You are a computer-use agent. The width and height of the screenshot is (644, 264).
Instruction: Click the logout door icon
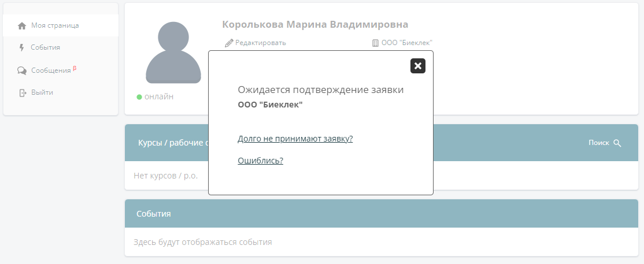pyautogui.click(x=23, y=92)
